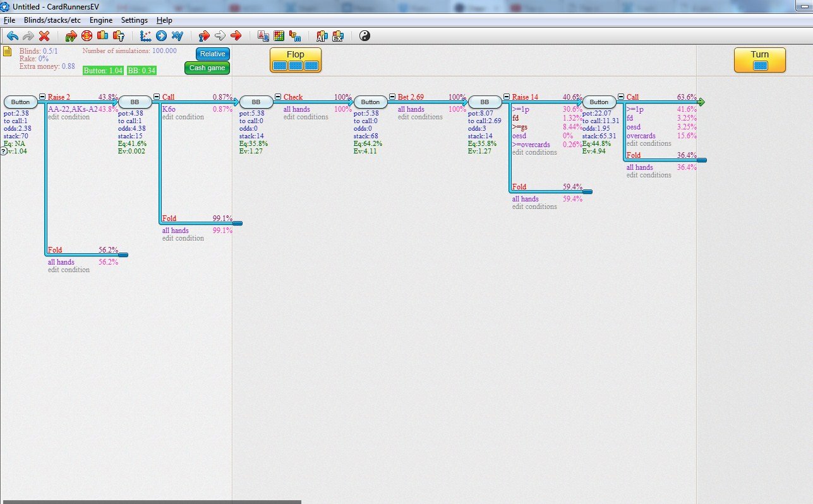Toggle the Relative mode button
This screenshot has width=813, height=504.
click(x=212, y=54)
